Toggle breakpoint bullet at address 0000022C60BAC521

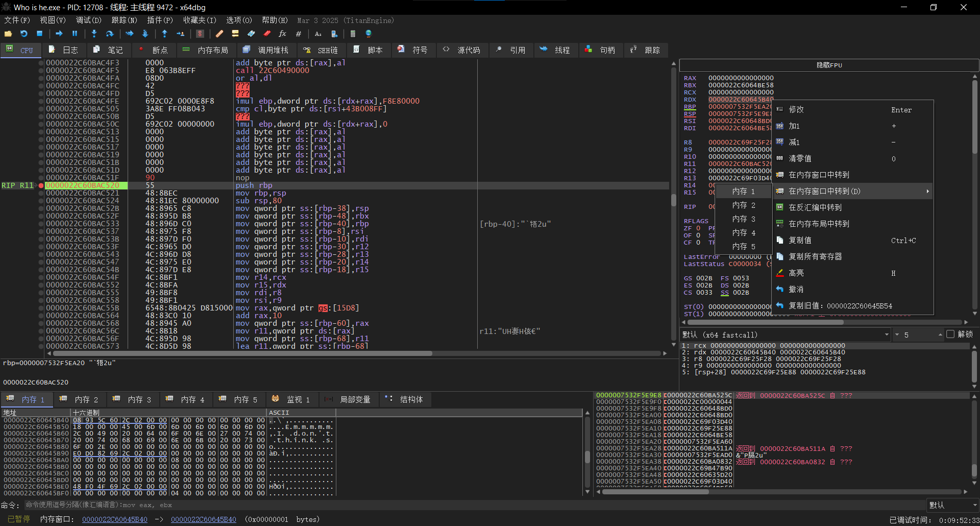point(41,193)
